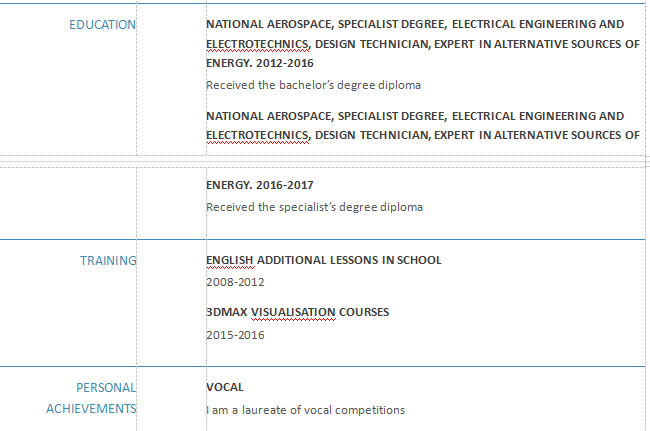Click the word 'diploma' in the bachelor's line
The width and height of the screenshot is (650, 431).
(x=401, y=85)
